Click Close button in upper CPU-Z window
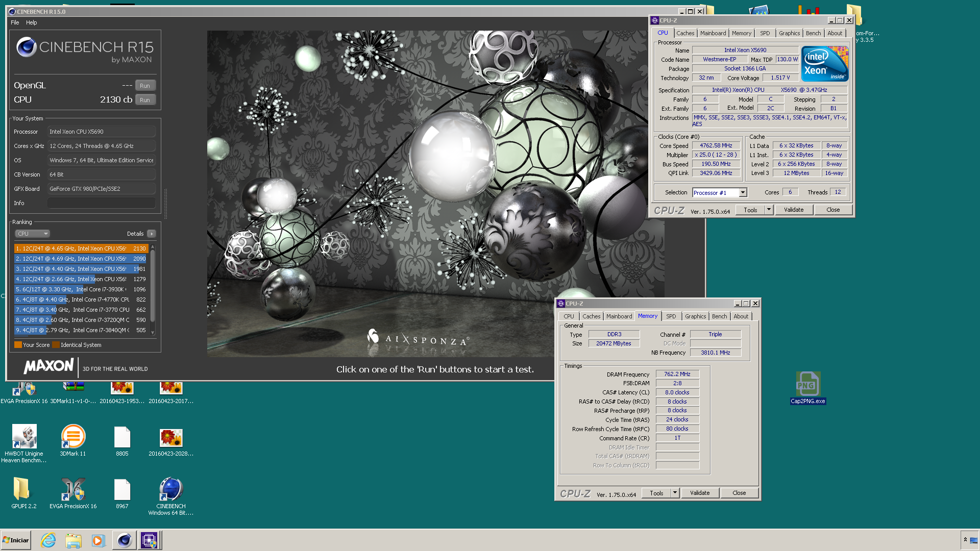980x551 pixels. pos(833,210)
